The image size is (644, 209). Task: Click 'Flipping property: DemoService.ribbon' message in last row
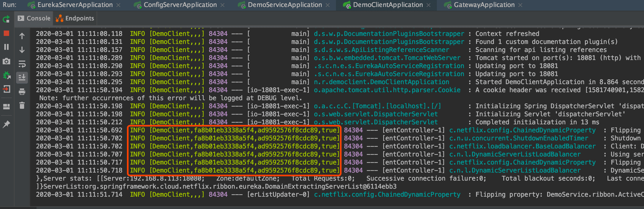[x=560, y=195]
